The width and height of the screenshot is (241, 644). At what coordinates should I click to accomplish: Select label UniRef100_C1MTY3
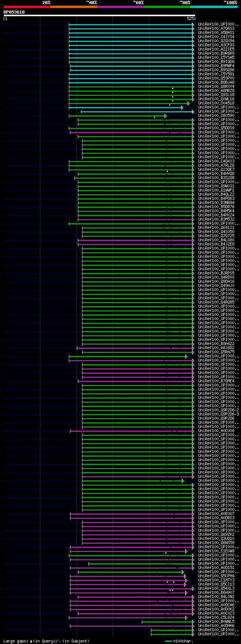(216, 580)
